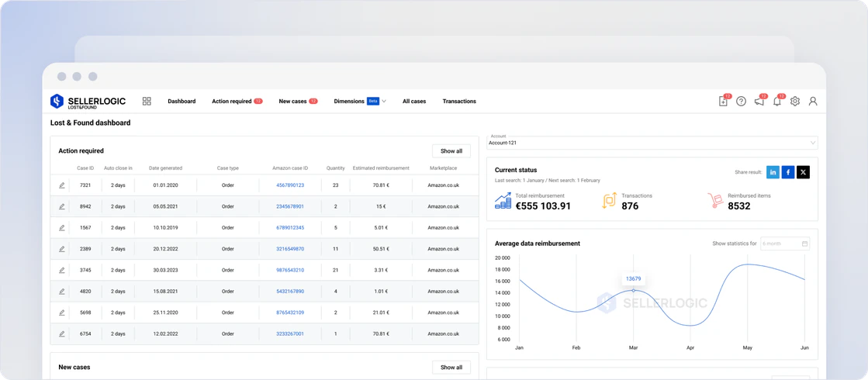The image size is (868, 380).
Task: Open the Show statistics for dropdown
Action: coord(785,244)
